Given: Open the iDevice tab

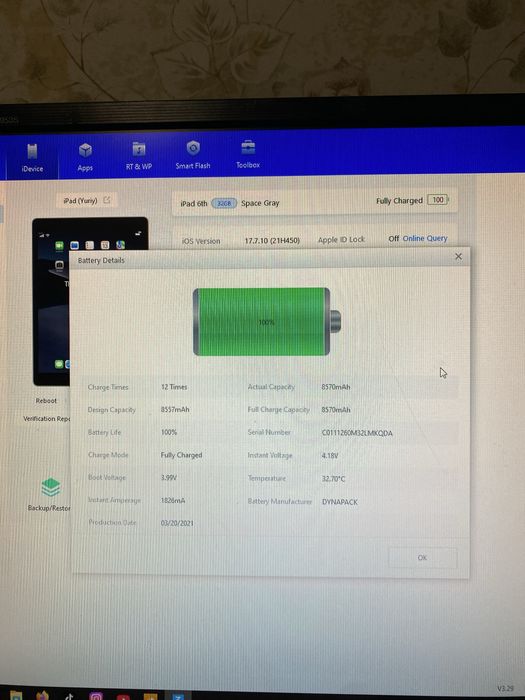Looking at the screenshot, I should [x=32, y=158].
